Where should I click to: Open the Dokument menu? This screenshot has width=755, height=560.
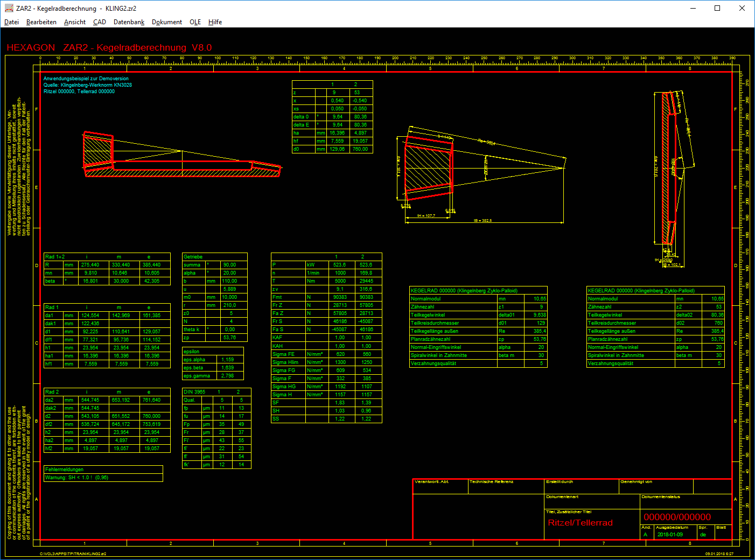click(167, 22)
